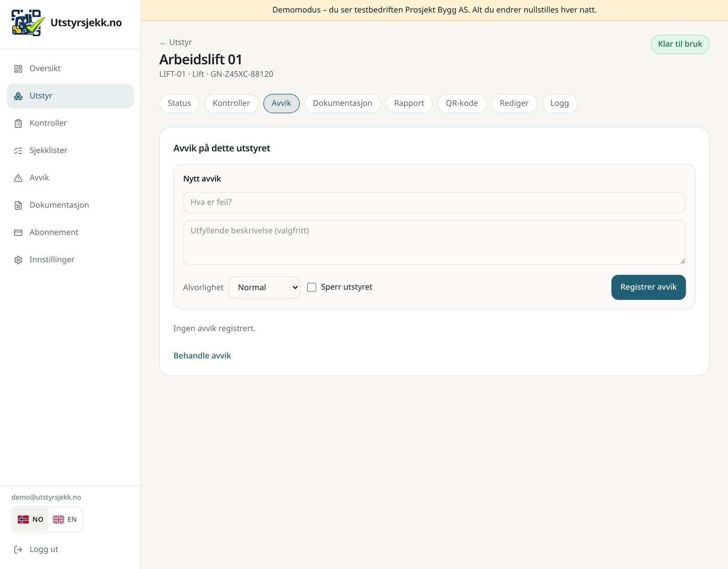Select the NO language button

[x=30, y=519]
